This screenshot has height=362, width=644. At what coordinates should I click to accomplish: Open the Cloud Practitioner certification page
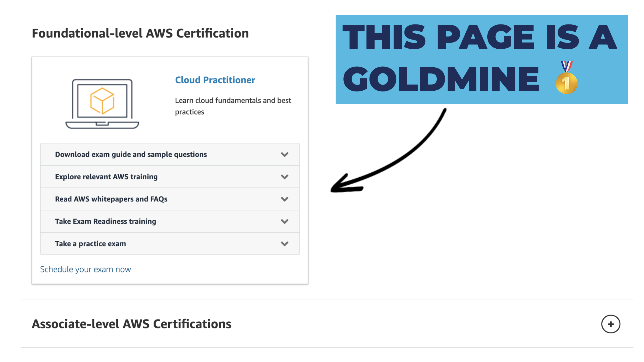(215, 80)
